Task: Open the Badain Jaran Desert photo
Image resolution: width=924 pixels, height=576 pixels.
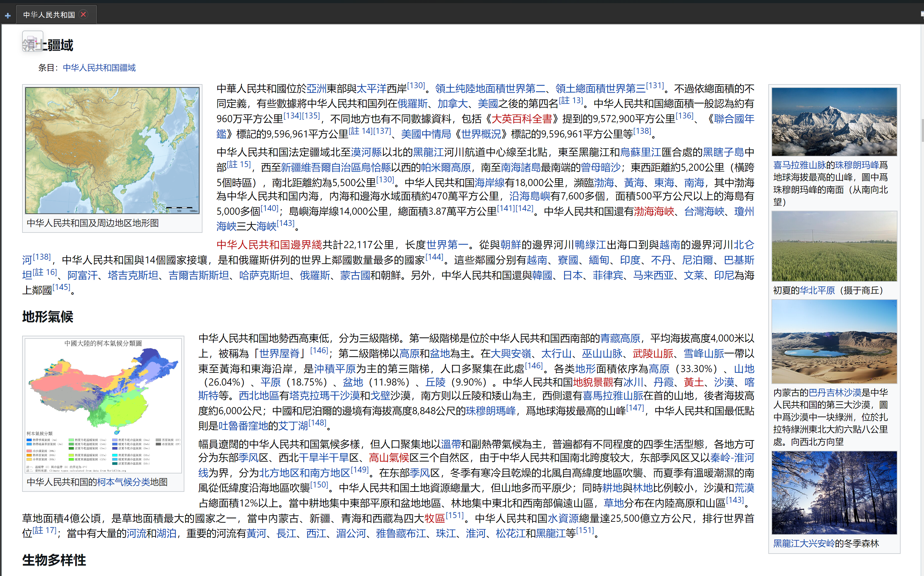Action: coord(834,341)
